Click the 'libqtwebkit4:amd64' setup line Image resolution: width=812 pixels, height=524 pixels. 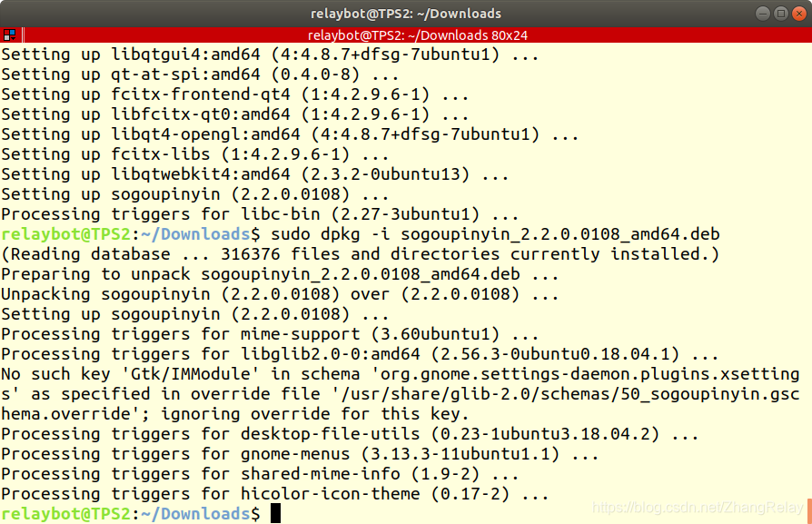(255, 174)
